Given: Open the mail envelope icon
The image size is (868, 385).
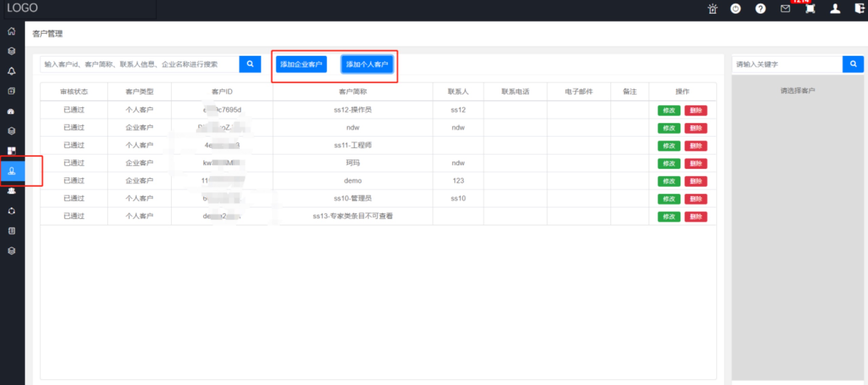Looking at the screenshot, I should click(x=785, y=8).
